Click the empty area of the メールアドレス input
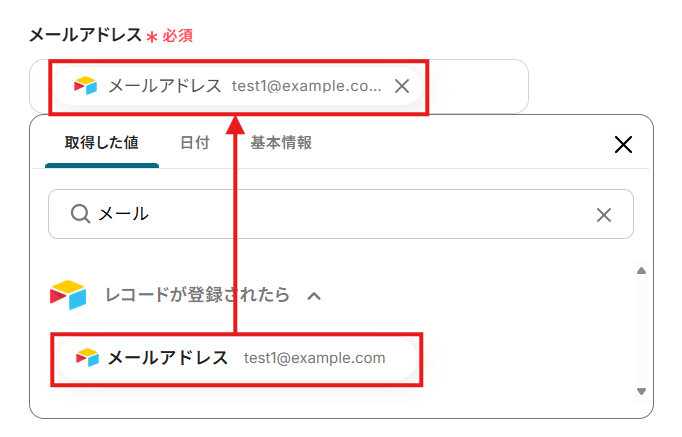682x437 pixels. 478,86
